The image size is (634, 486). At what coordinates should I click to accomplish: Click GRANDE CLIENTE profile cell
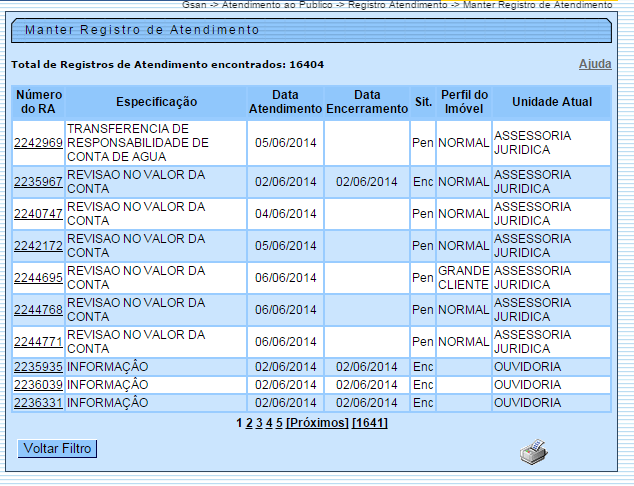click(464, 278)
